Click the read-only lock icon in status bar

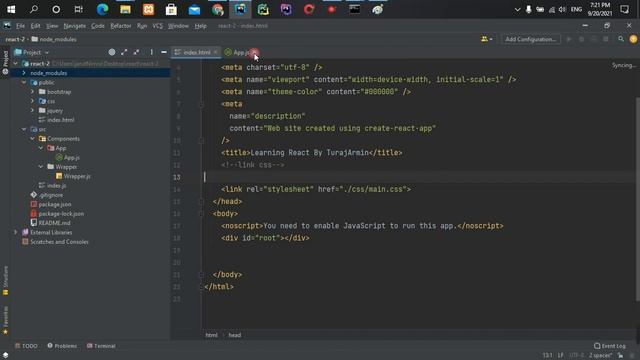[x=620, y=356]
